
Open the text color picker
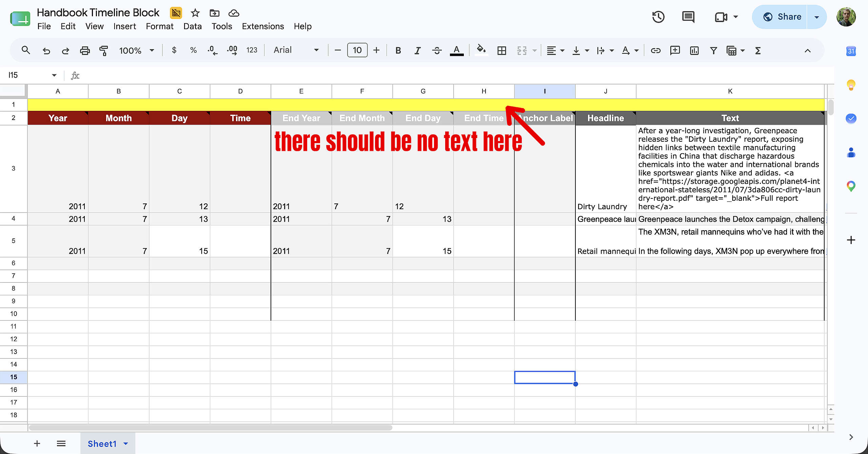coord(457,51)
